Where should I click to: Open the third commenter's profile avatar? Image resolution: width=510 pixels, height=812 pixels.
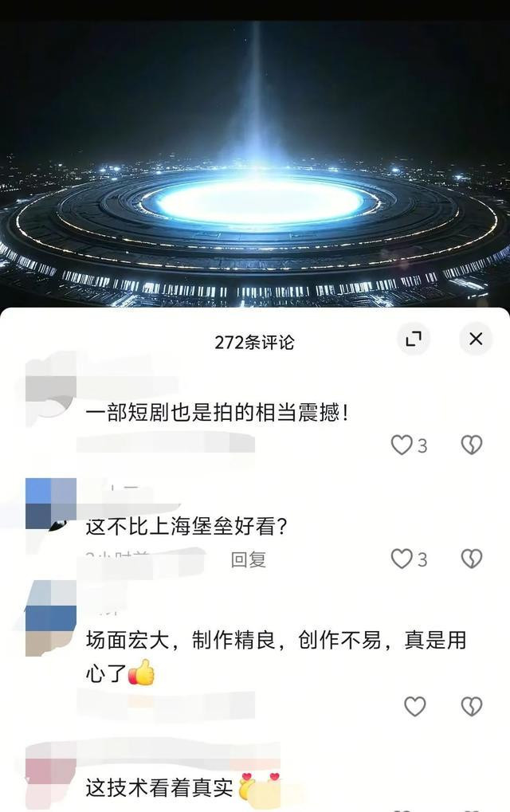click(x=51, y=618)
